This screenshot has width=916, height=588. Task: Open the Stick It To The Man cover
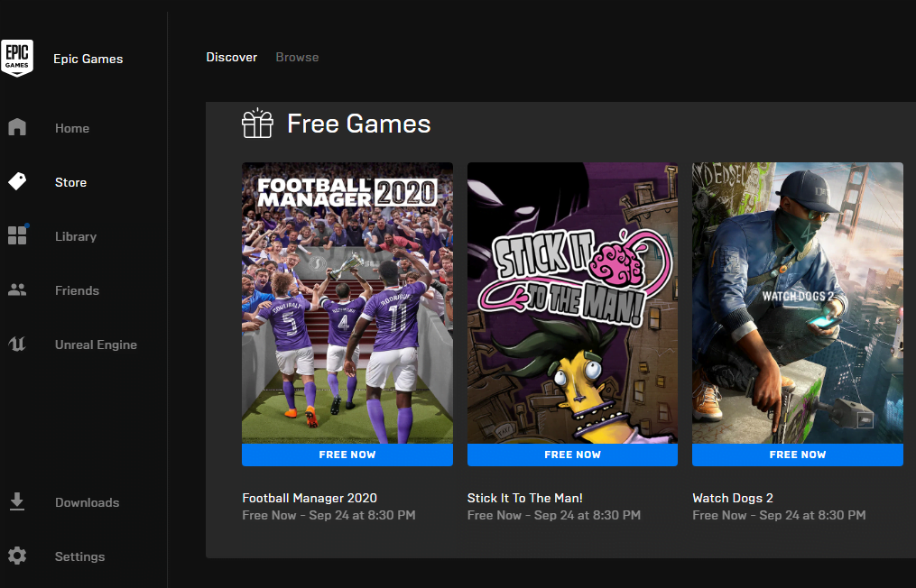[572, 303]
